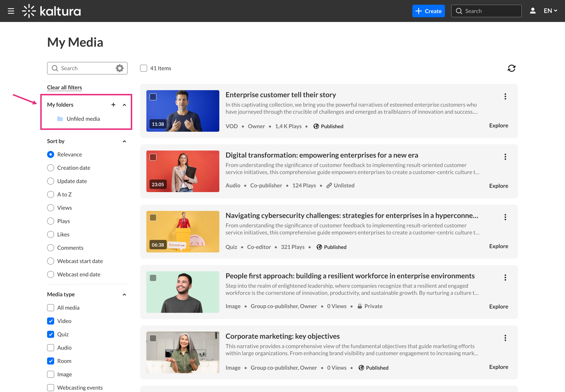Click the user profile icon
This screenshot has width=565, height=392.
[533, 11]
